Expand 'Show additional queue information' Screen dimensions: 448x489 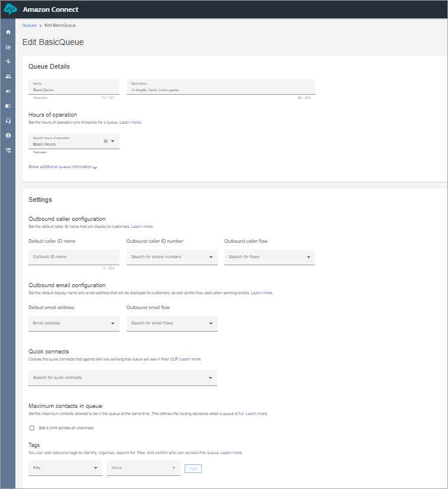[x=63, y=167]
